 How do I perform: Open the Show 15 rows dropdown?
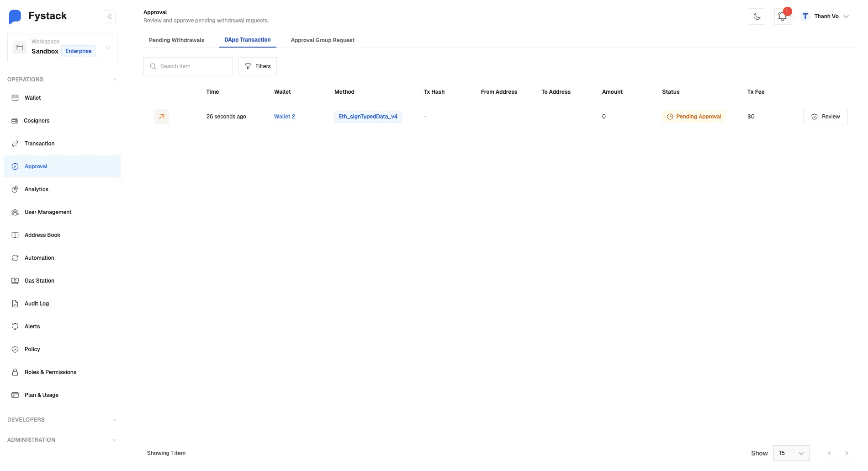(791, 453)
